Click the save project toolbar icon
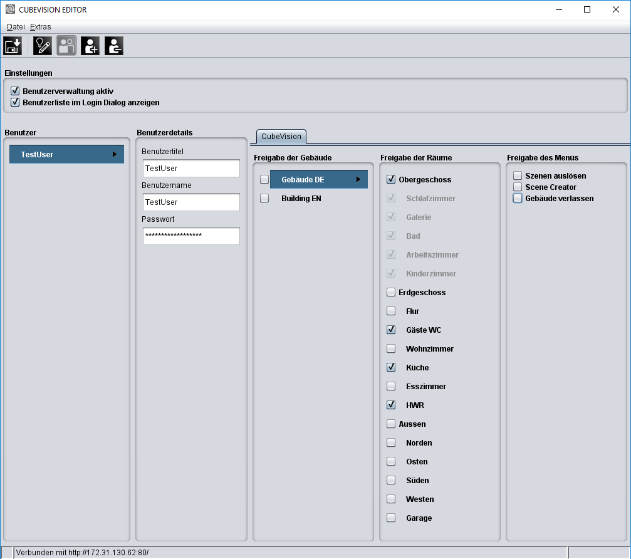 (12, 45)
